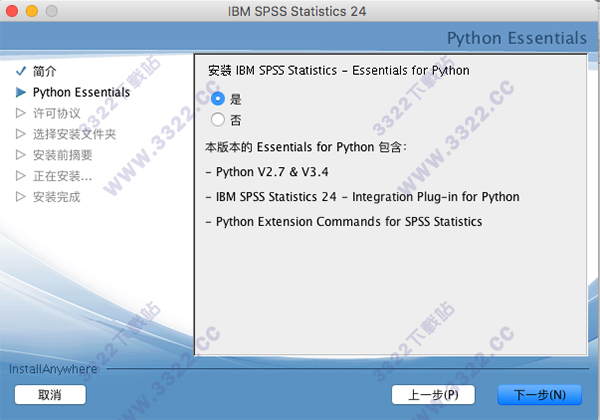The width and height of the screenshot is (600, 420).
Task: Click the triangle icon beside 安装前摘要
Action: (x=21, y=155)
